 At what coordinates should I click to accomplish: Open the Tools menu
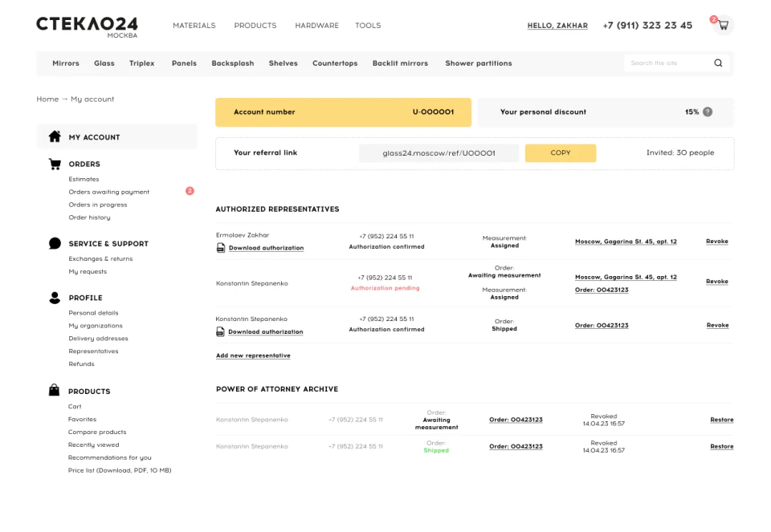point(368,26)
